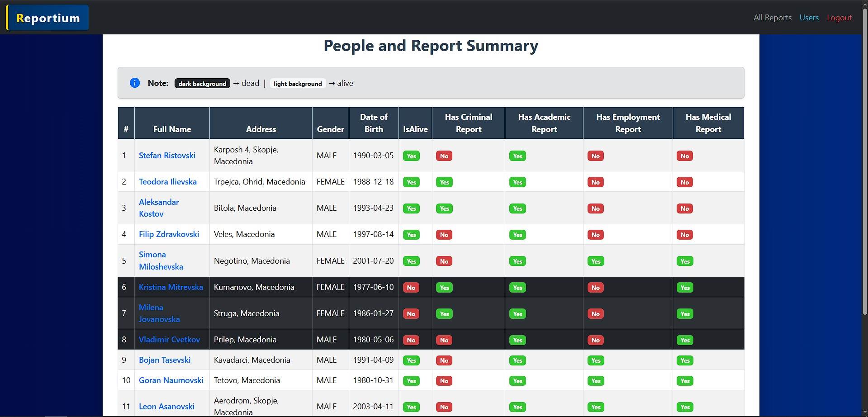Open Leon Asanovski's person page
868x417 pixels.
pos(166,406)
